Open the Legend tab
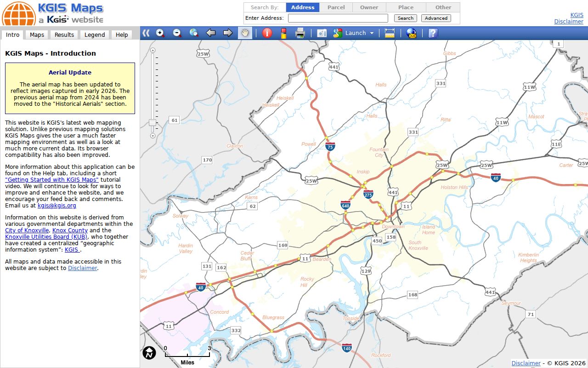This screenshot has height=368, width=588. point(95,35)
